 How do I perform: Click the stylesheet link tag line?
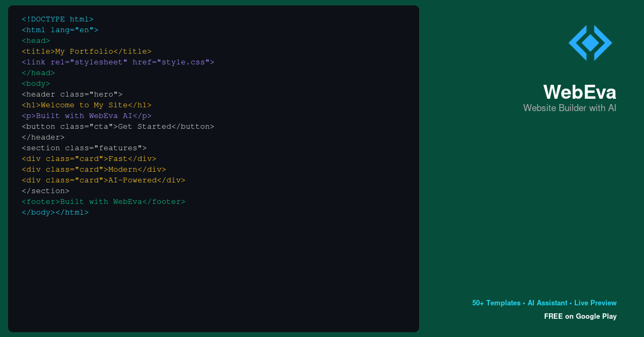(x=118, y=62)
